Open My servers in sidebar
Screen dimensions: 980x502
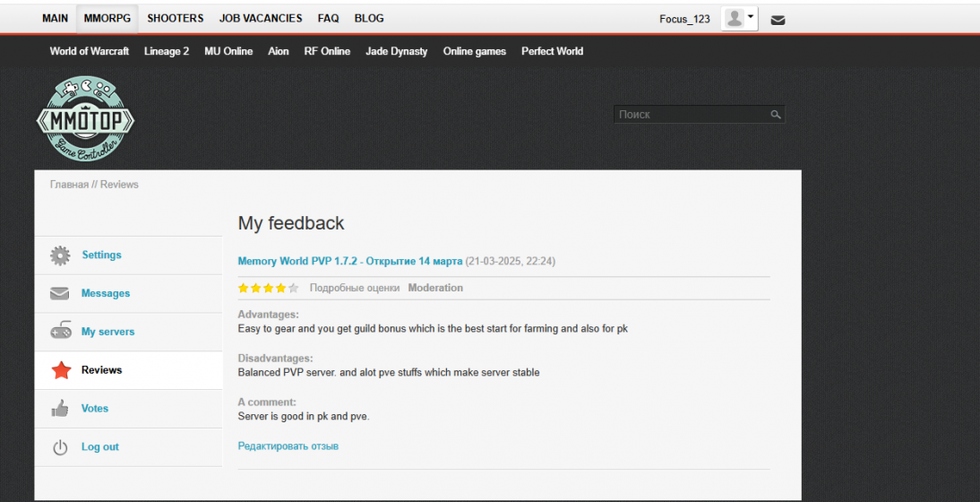[x=108, y=332]
